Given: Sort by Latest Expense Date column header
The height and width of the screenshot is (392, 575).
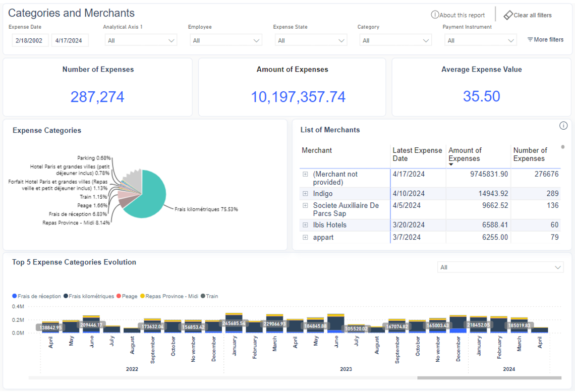Looking at the screenshot, I should (417, 154).
